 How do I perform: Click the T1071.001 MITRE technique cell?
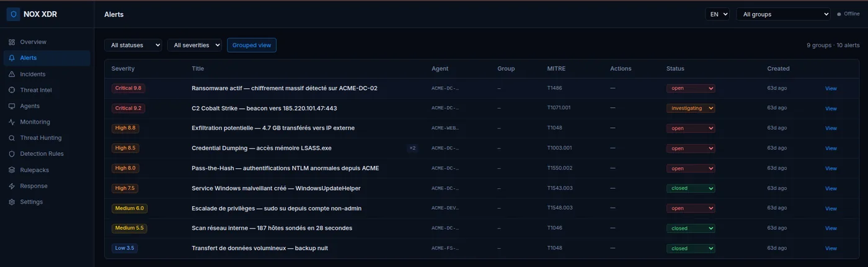point(559,108)
